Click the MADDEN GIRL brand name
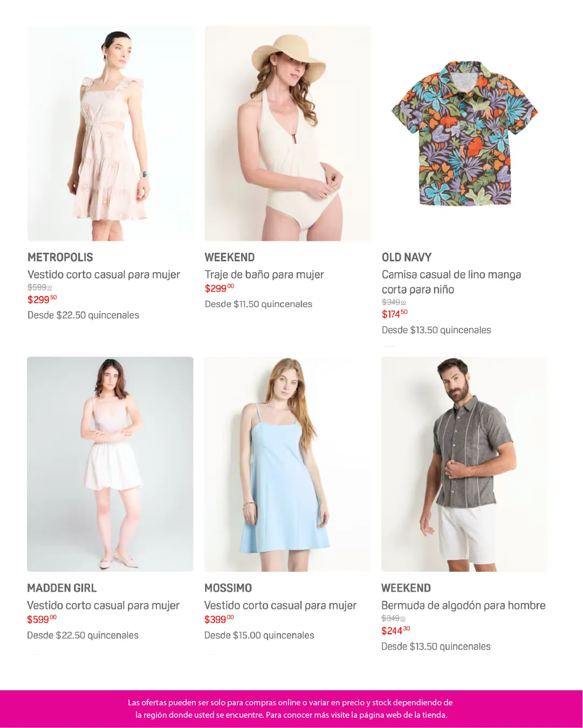This screenshot has width=583, height=728. (x=62, y=588)
